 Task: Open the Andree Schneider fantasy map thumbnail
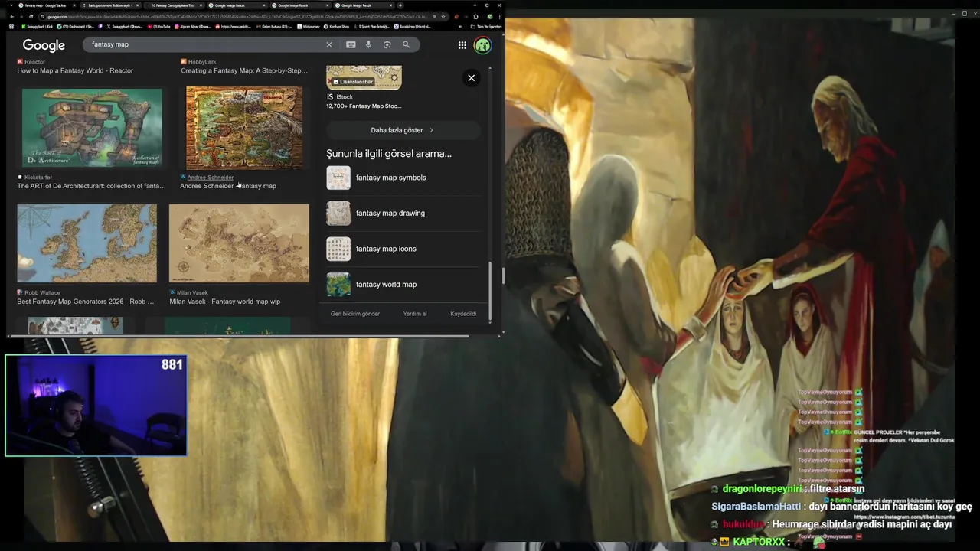[244, 128]
